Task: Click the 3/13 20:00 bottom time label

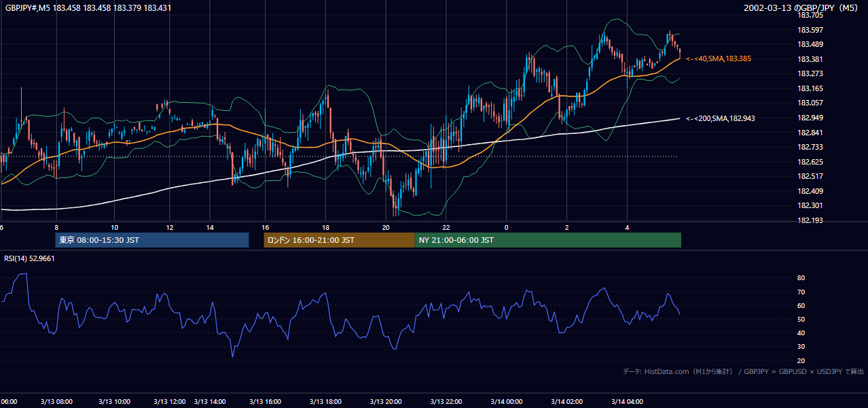Action: coord(386,402)
